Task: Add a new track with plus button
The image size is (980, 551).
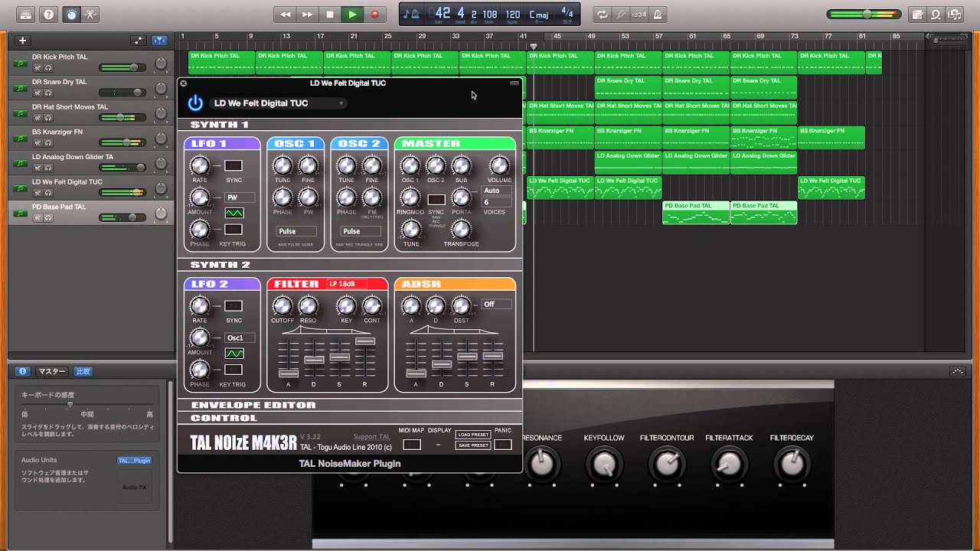Action: pos(23,41)
